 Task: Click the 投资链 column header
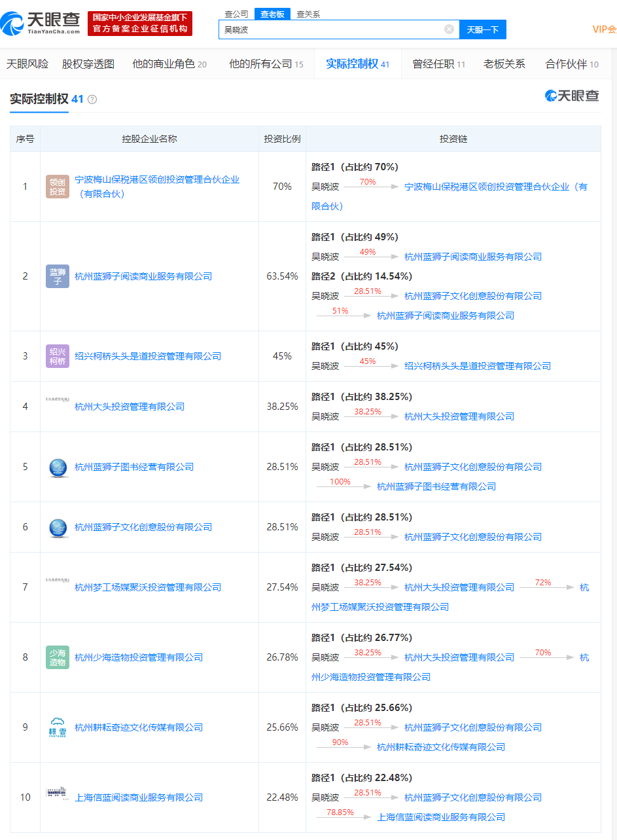coord(453,139)
